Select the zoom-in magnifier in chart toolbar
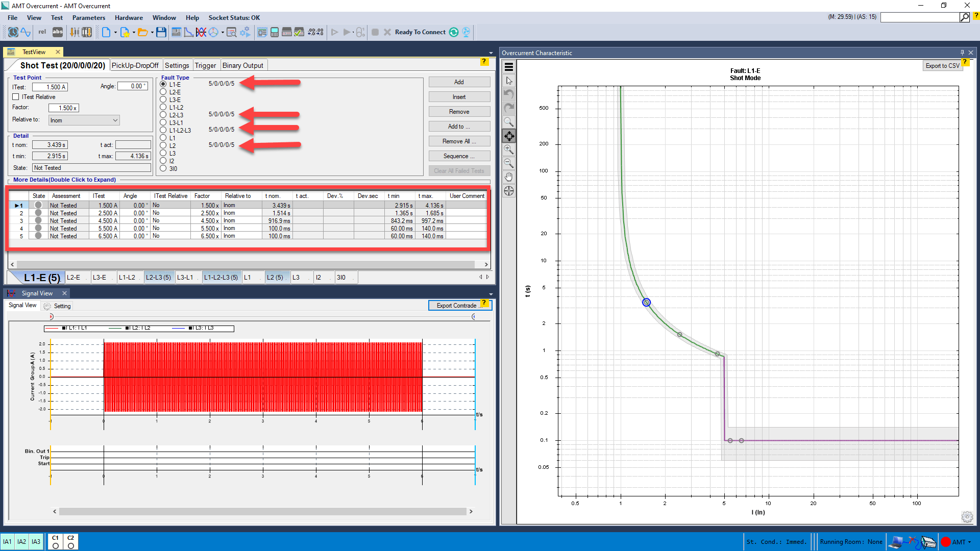This screenshot has width=980, height=551. point(509,149)
